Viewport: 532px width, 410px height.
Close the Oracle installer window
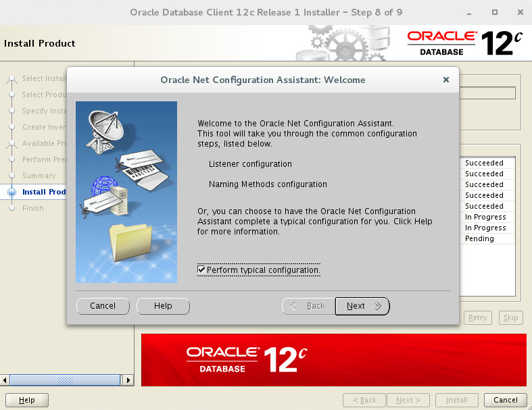tap(520, 12)
